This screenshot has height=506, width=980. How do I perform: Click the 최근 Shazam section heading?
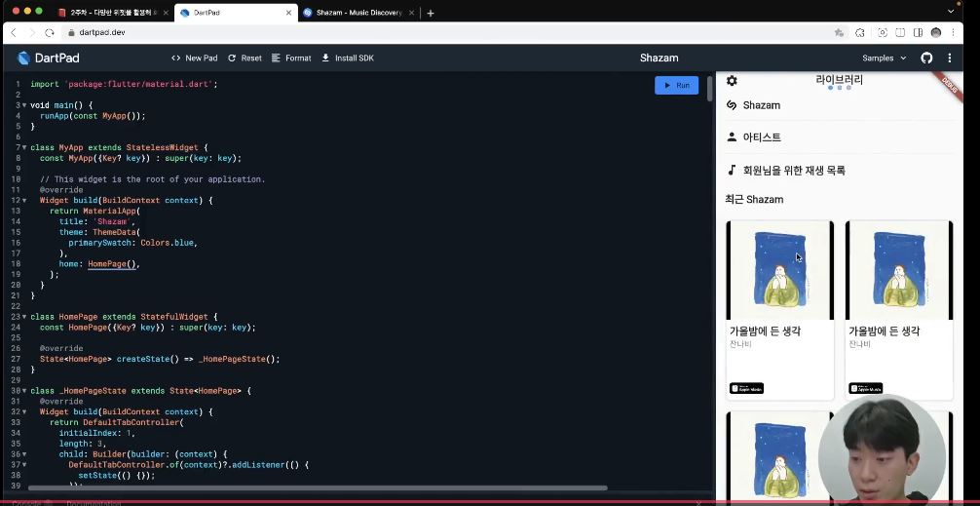coord(754,200)
